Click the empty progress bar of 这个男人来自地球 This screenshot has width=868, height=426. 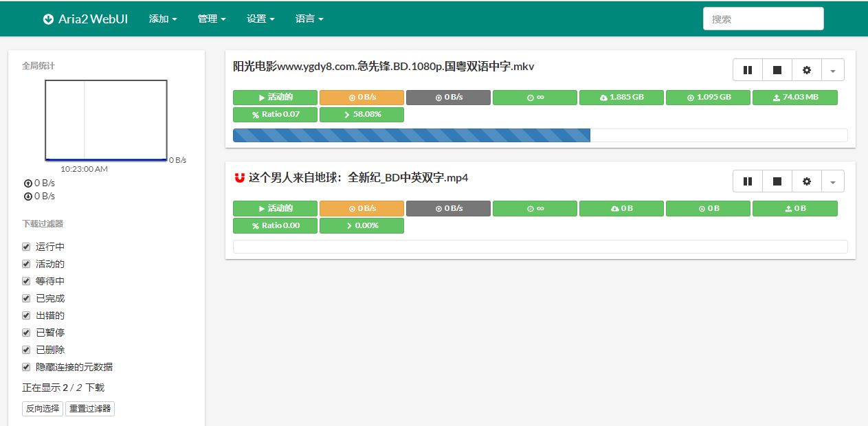[x=540, y=247]
